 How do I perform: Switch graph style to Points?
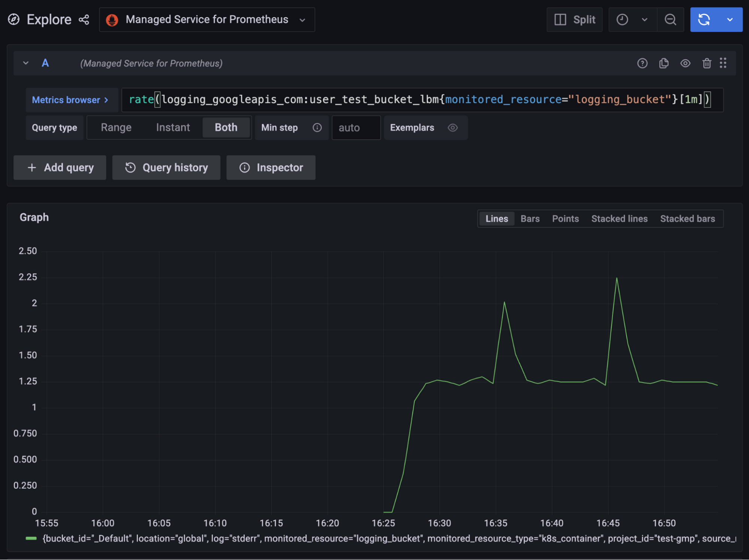click(x=565, y=219)
